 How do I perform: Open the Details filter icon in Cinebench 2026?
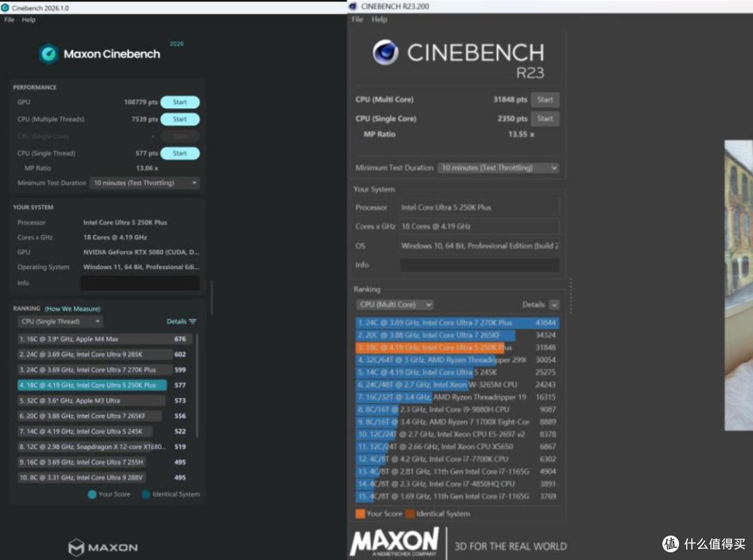[x=193, y=321]
